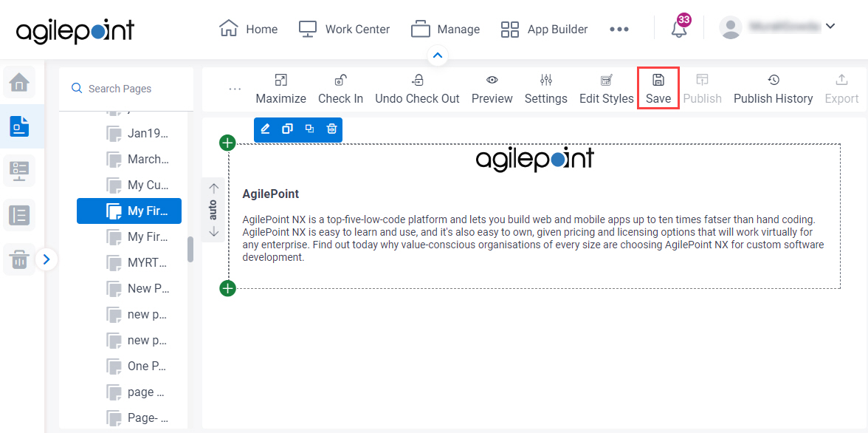
Task: Focus the Search Pages field
Action: (126, 89)
